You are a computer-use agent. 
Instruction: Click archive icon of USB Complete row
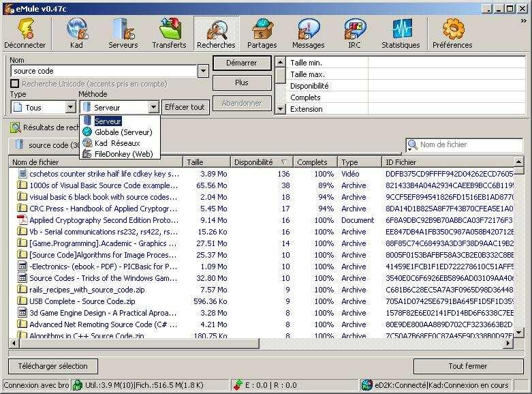coord(22,301)
